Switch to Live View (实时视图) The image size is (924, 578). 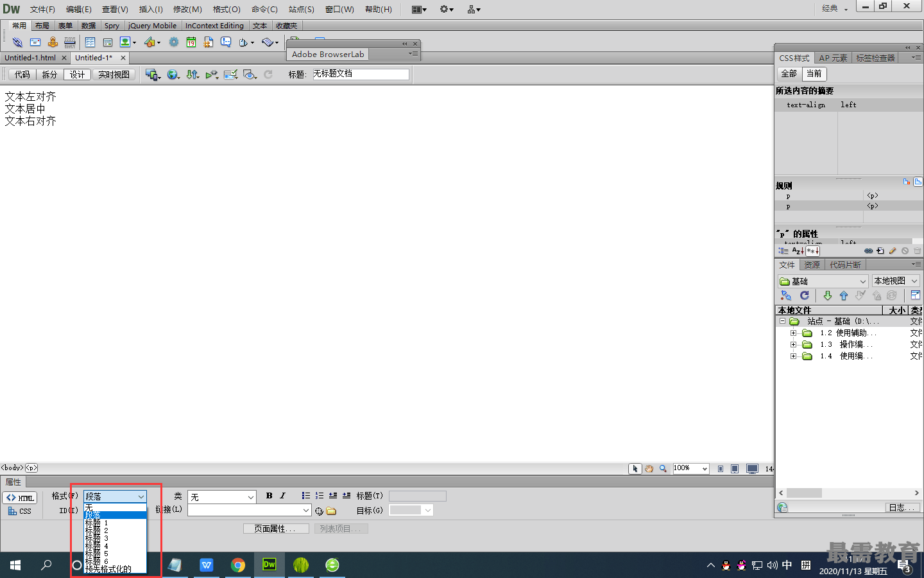coord(114,74)
